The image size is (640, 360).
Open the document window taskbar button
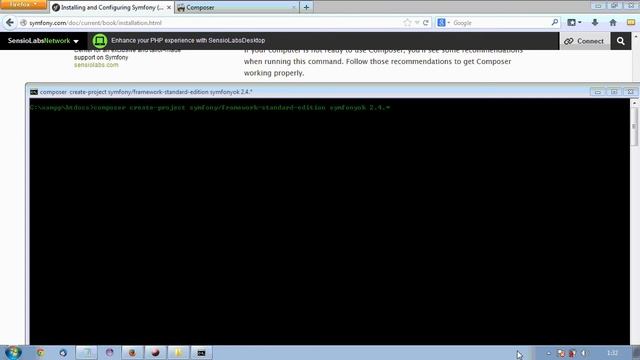pos(86,353)
